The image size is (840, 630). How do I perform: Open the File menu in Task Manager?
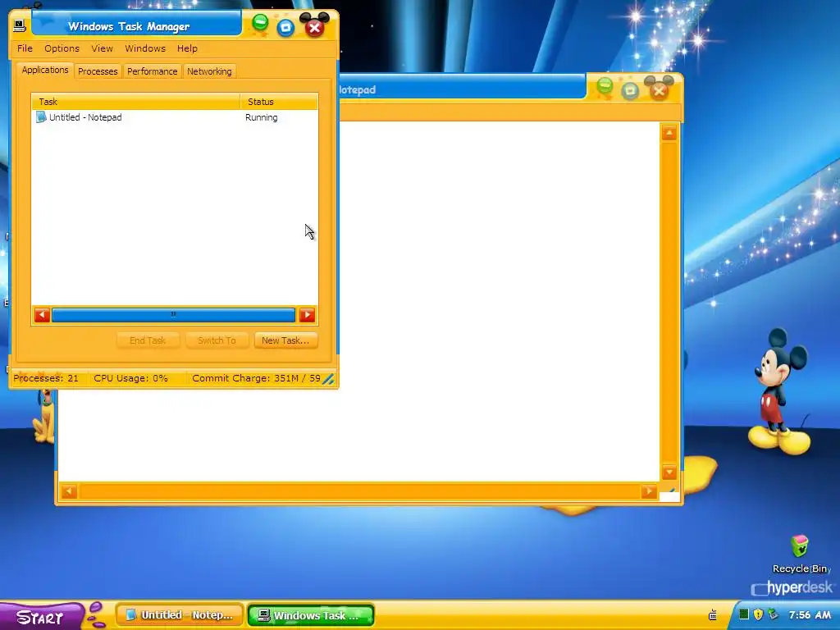(x=25, y=48)
